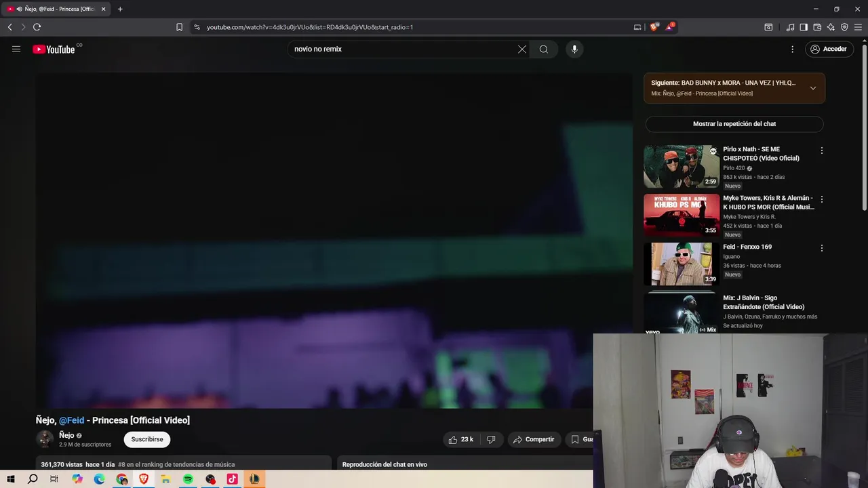Toggle the browser sidebar panel icon
The height and width of the screenshot is (488, 868).
804,27
